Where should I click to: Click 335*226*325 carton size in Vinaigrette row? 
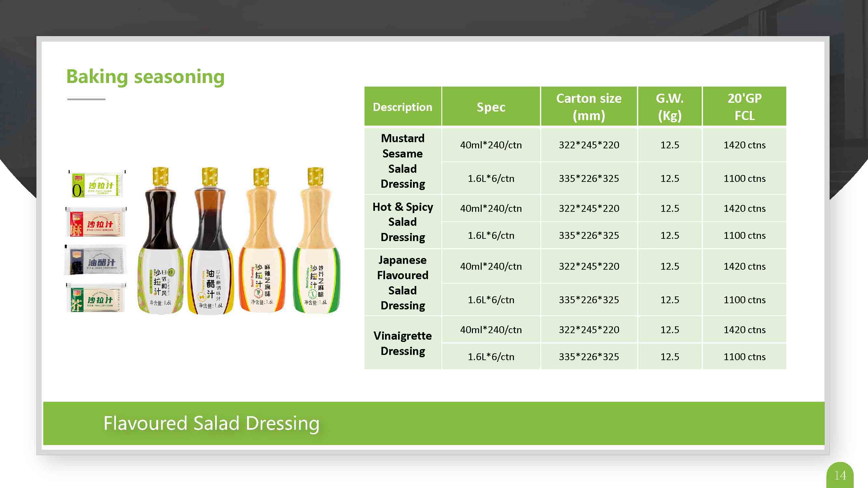589,356
